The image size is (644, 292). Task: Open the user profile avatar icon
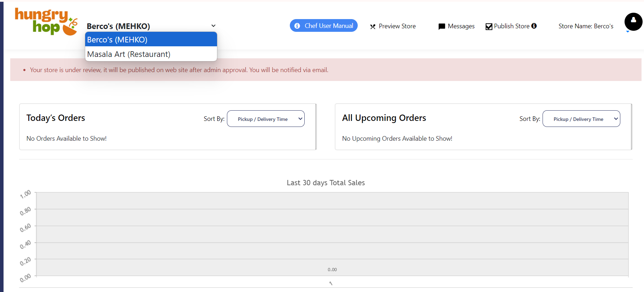click(633, 22)
